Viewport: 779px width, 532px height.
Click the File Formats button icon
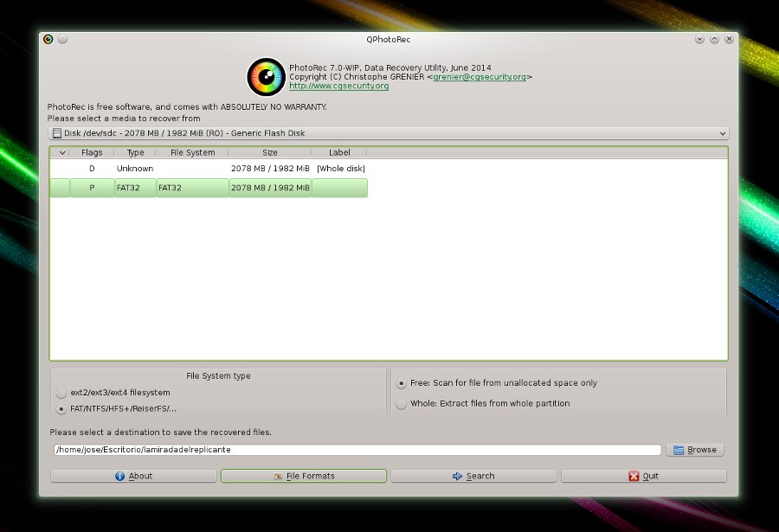pyautogui.click(x=278, y=476)
